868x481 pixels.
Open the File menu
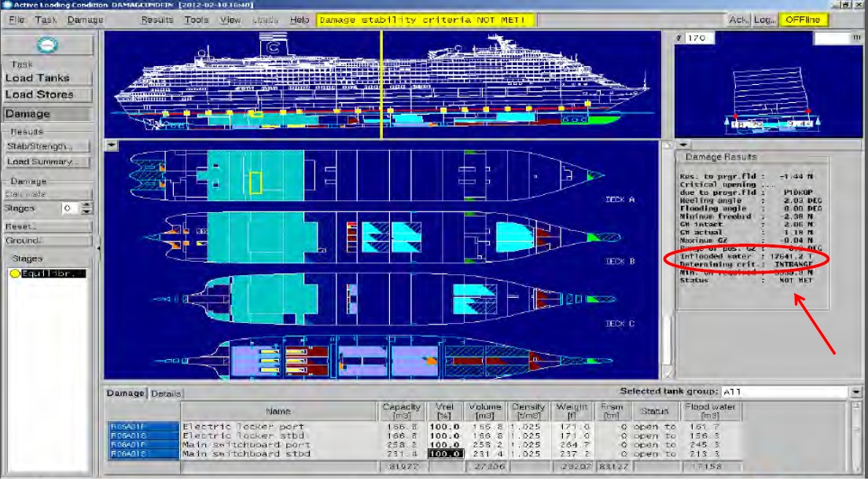[17, 20]
